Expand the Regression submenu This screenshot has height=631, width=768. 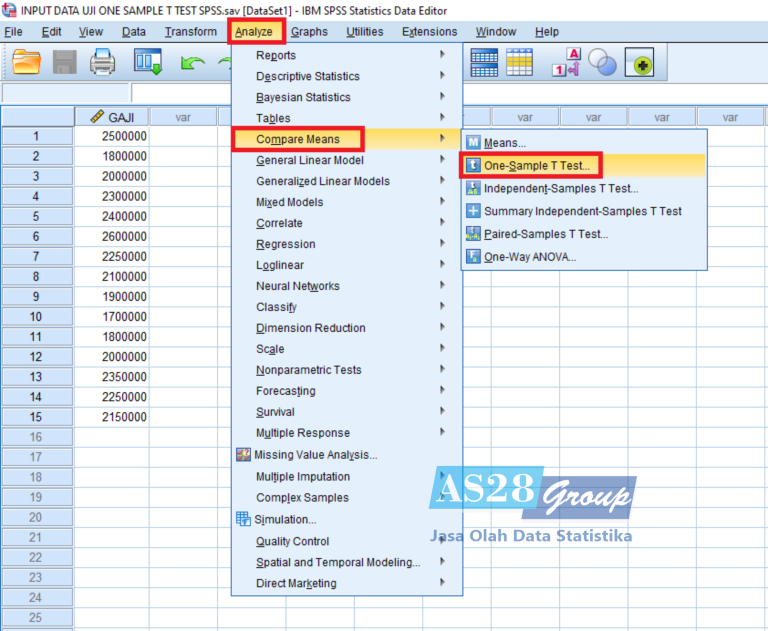(285, 244)
